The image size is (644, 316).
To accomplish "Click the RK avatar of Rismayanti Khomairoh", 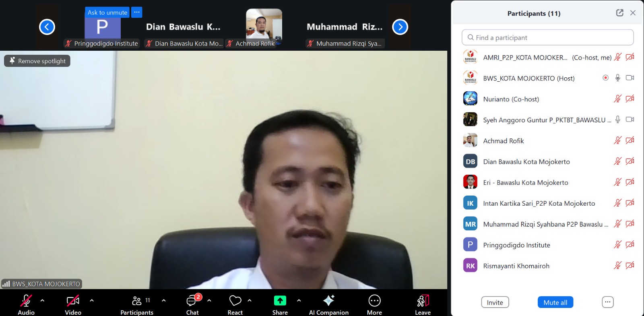I will pyautogui.click(x=470, y=266).
